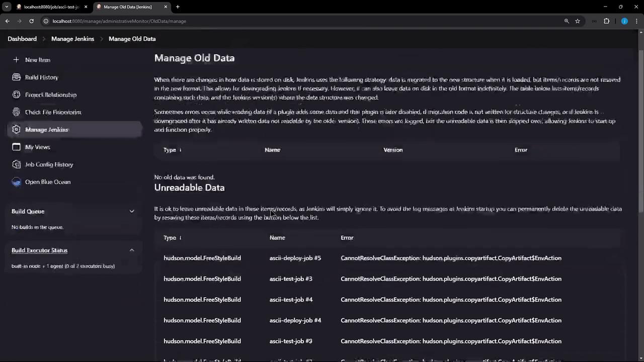Reload the page with browser refresh icon
This screenshot has width=644, height=362.
tap(31, 21)
